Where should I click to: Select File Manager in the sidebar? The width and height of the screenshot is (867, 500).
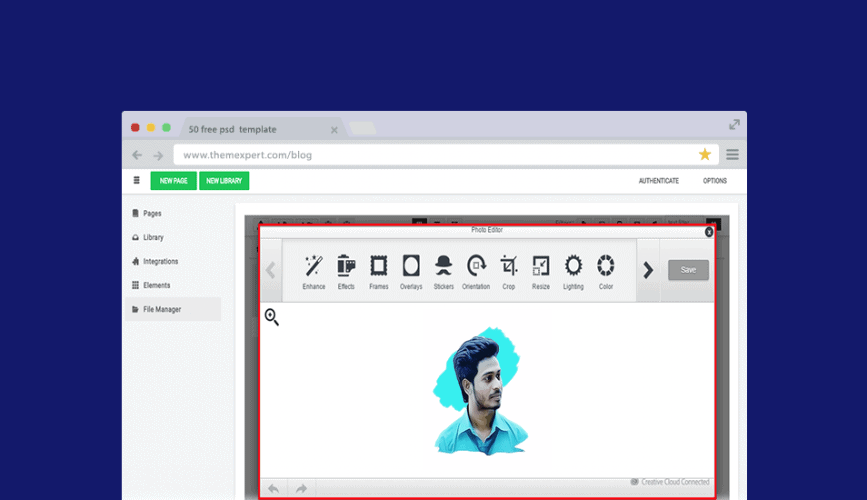click(173, 309)
